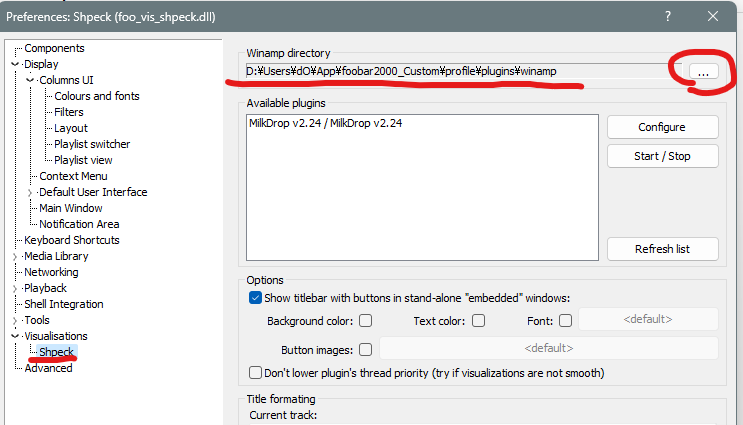Screen dimensions: 743x425
Task: Click the Start / Stop button
Action: tap(662, 156)
